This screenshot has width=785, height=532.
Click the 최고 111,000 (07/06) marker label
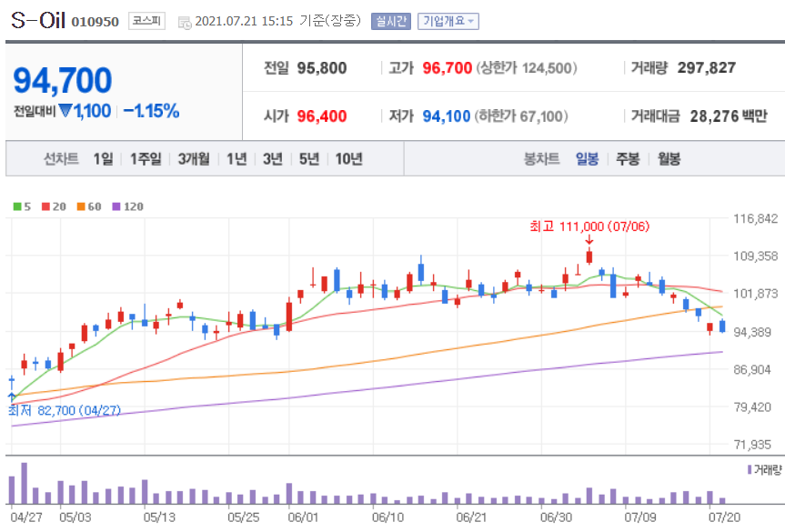(x=589, y=226)
